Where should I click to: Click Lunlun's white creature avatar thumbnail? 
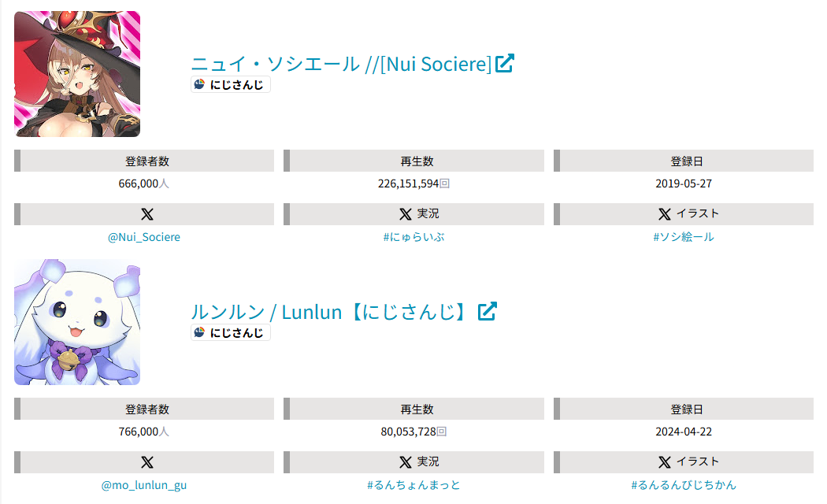(x=77, y=322)
